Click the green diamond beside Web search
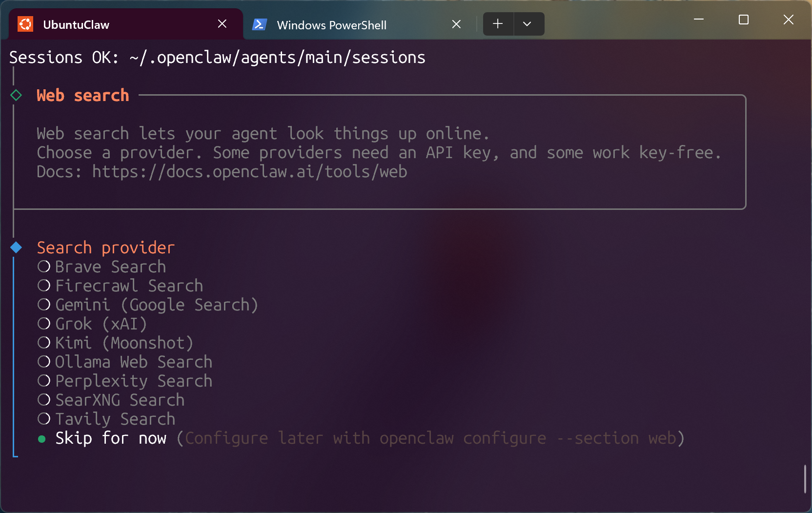The width and height of the screenshot is (812, 513). pos(16,95)
